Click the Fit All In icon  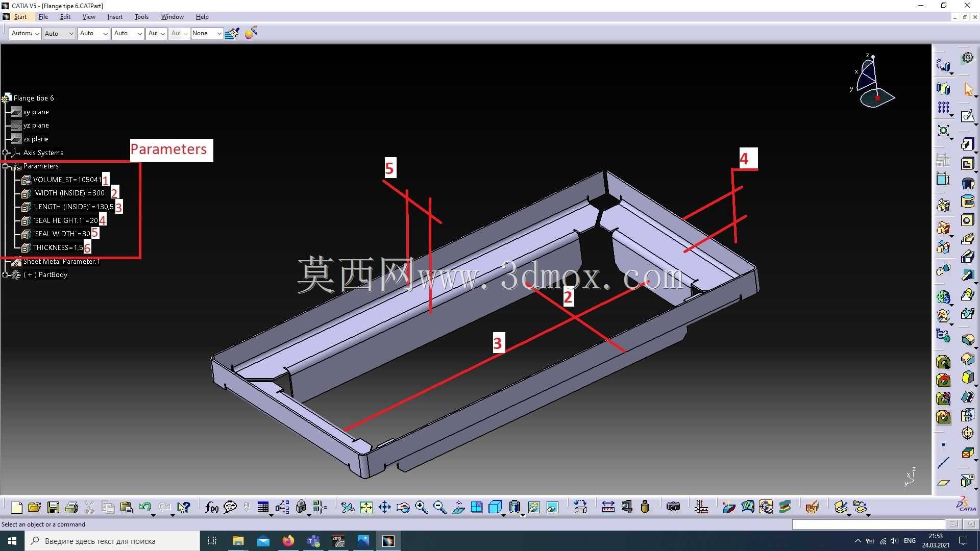tap(366, 507)
